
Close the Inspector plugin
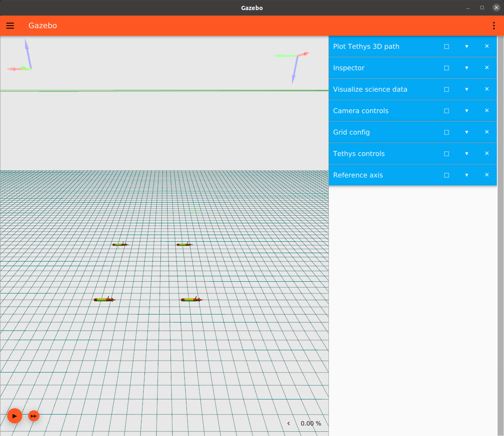(487, 68)
